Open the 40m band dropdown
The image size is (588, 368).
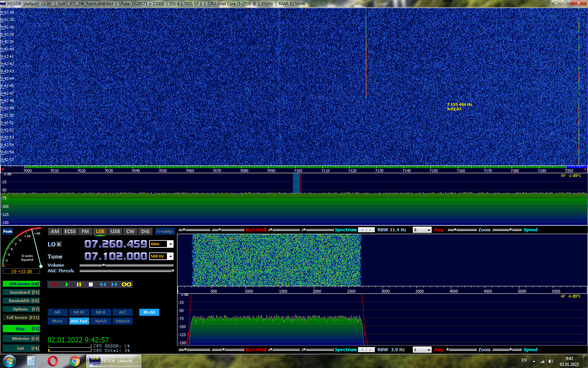pyautogui.click(x=170, y=244)
